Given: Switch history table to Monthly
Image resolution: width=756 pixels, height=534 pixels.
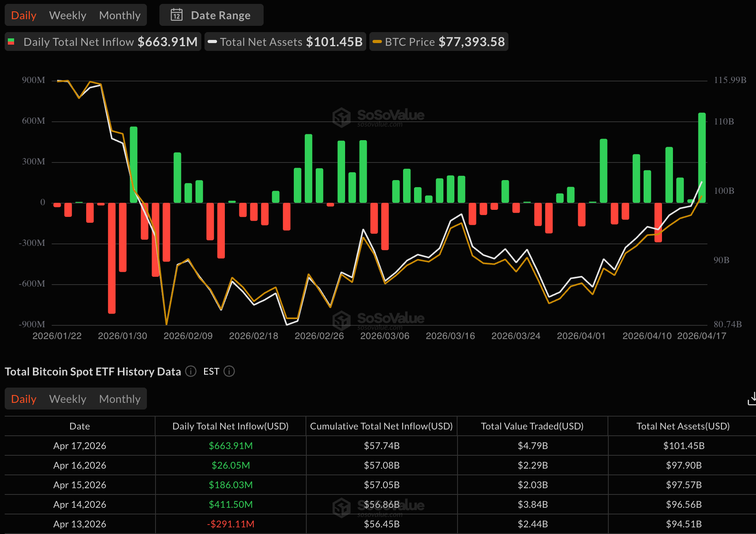Looking at the screenshot, I should tap(119, 399).
